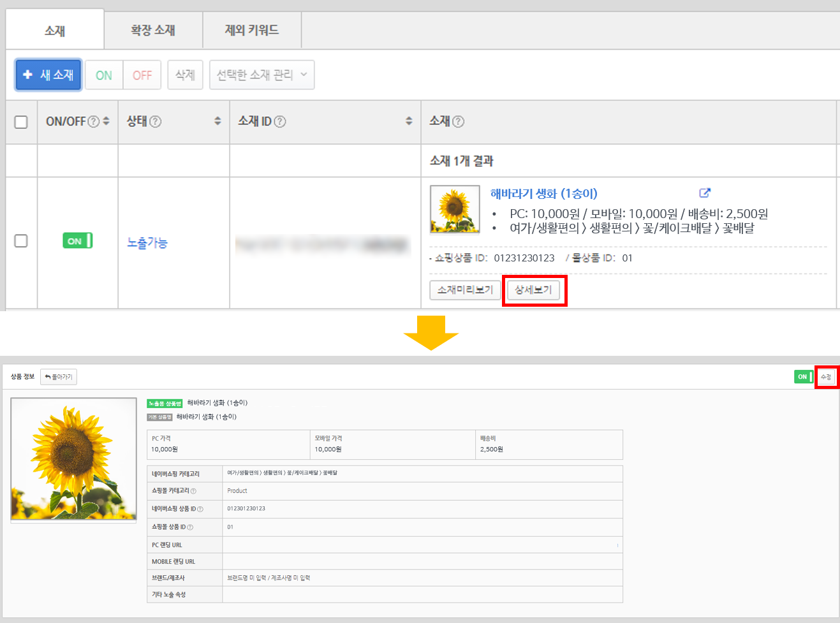Click the back arrow on 돌아가기 button
Screen dimensions: 840x623
tap(46, 377)
